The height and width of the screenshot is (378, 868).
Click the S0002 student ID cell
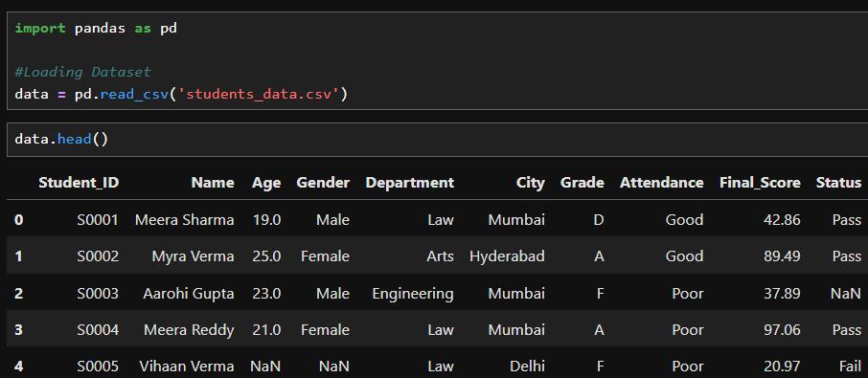[98, 256]
